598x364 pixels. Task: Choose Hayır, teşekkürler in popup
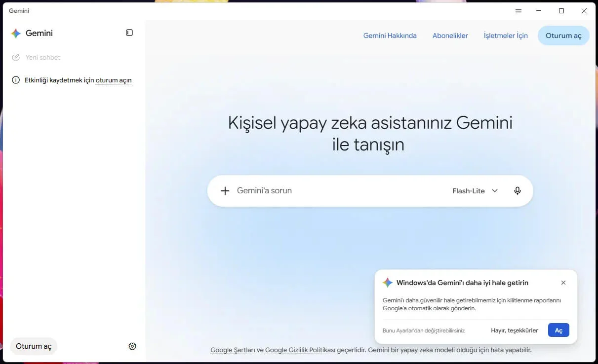tap(515, 330)
